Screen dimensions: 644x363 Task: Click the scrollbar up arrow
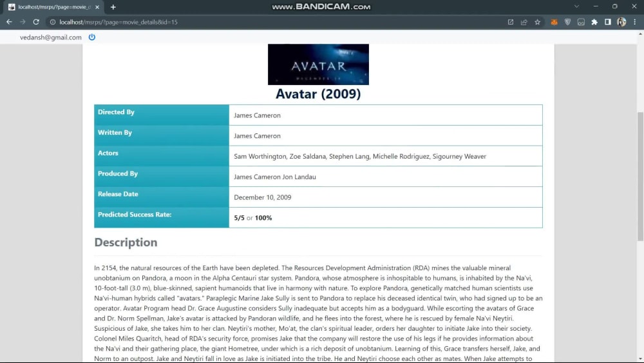point(640,34)
